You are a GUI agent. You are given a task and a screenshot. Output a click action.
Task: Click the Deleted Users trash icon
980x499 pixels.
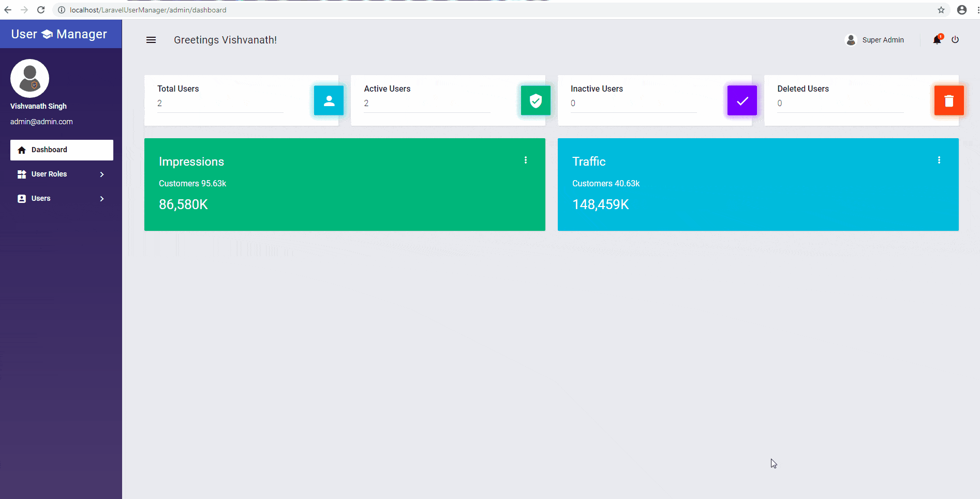pos(948,100)
